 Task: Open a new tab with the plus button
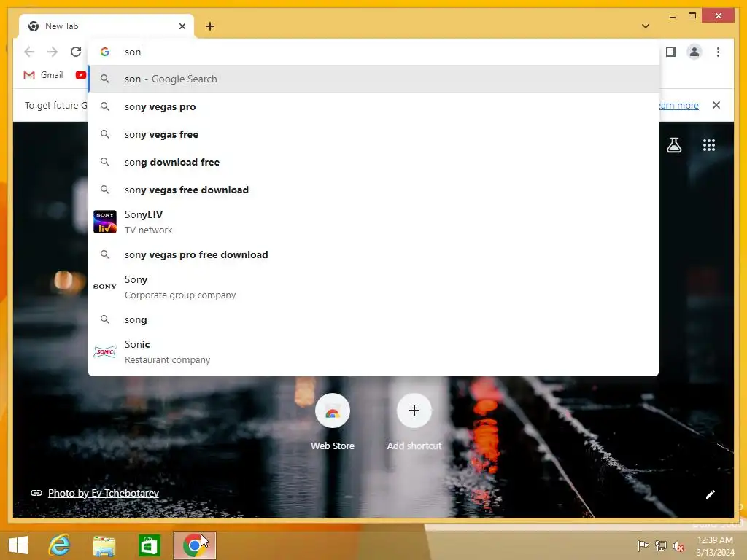click(x=210, y=26)
